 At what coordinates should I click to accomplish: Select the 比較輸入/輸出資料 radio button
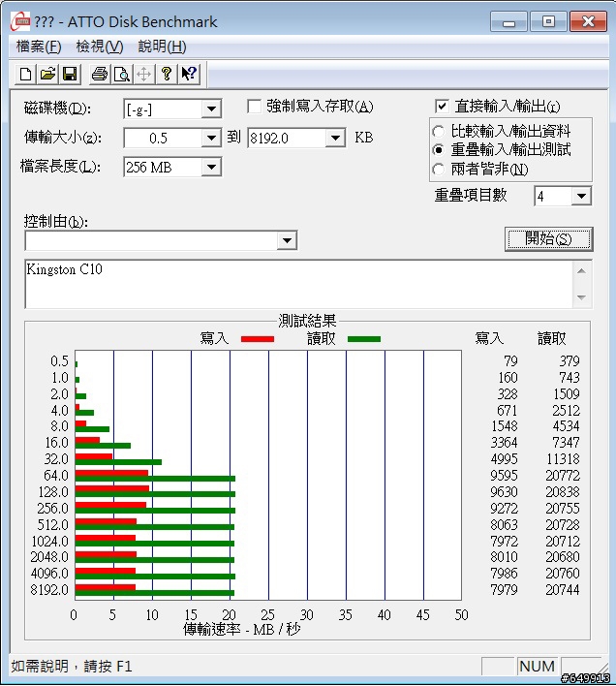[439, 131]
